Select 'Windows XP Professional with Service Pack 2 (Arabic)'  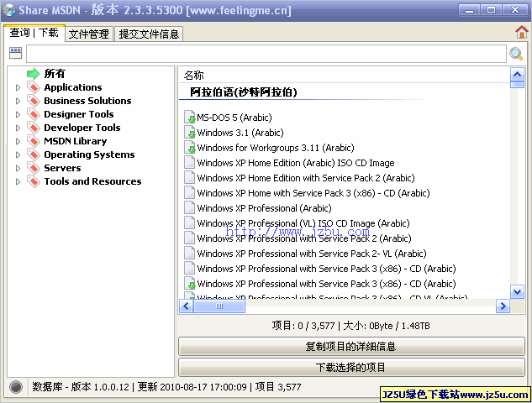tap(304, 238)
